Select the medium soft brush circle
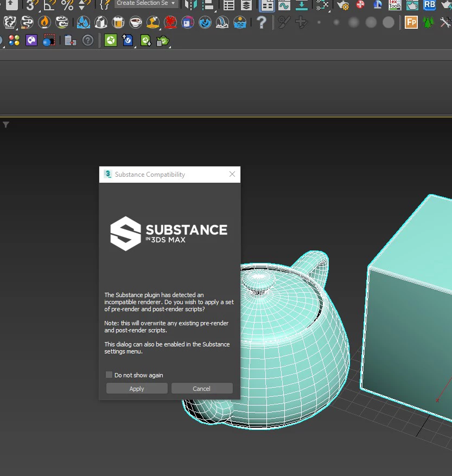Viewport: 452px width, 476px height. pos(354,22)
